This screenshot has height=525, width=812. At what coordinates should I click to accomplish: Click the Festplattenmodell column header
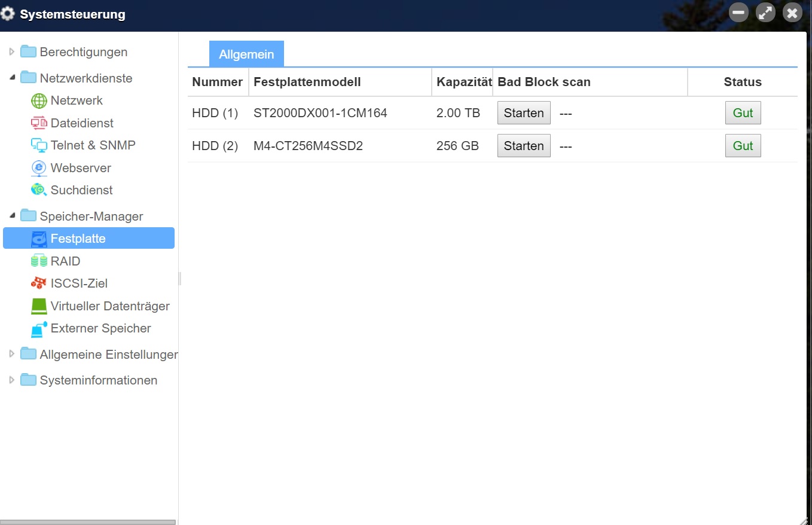pos(340,83)
